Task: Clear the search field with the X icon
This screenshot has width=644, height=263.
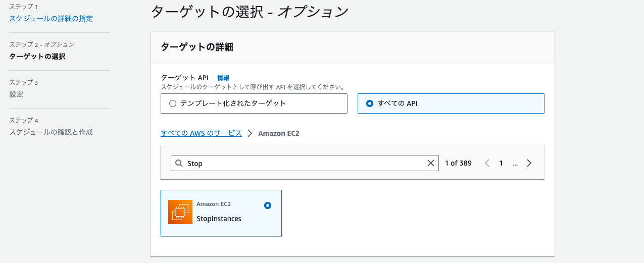Action: (431, 163)
